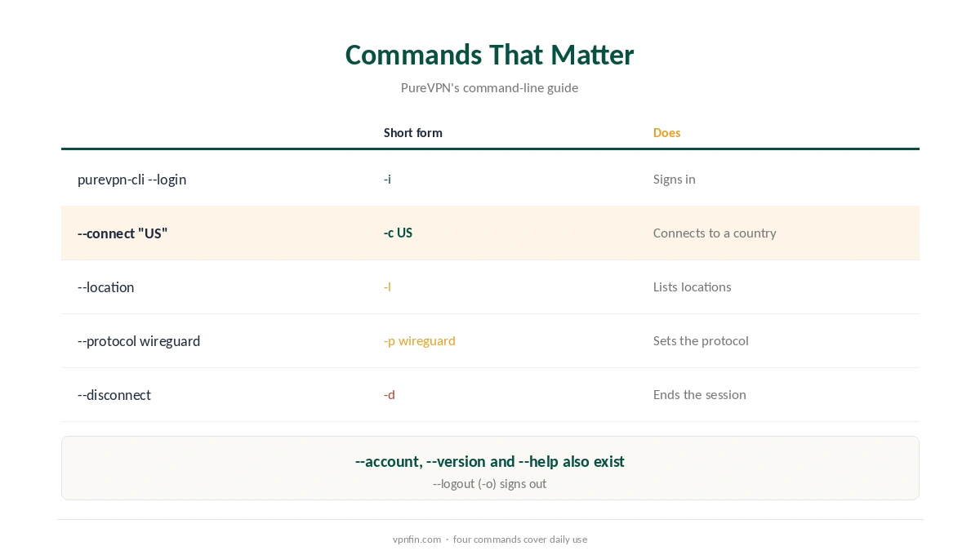Click the 'Sets the protocol' description
Viewport: 980px width, 555px height.
(701, 340)
